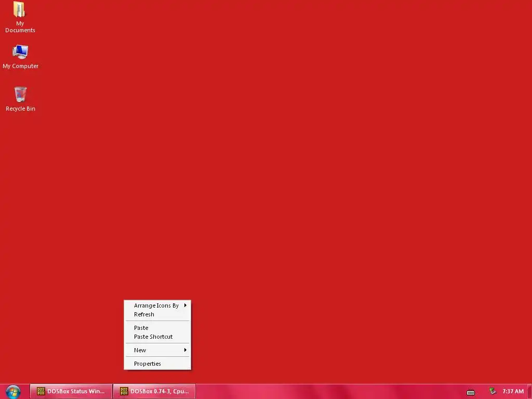Choose Paste from context menu

tap(157, 328)
